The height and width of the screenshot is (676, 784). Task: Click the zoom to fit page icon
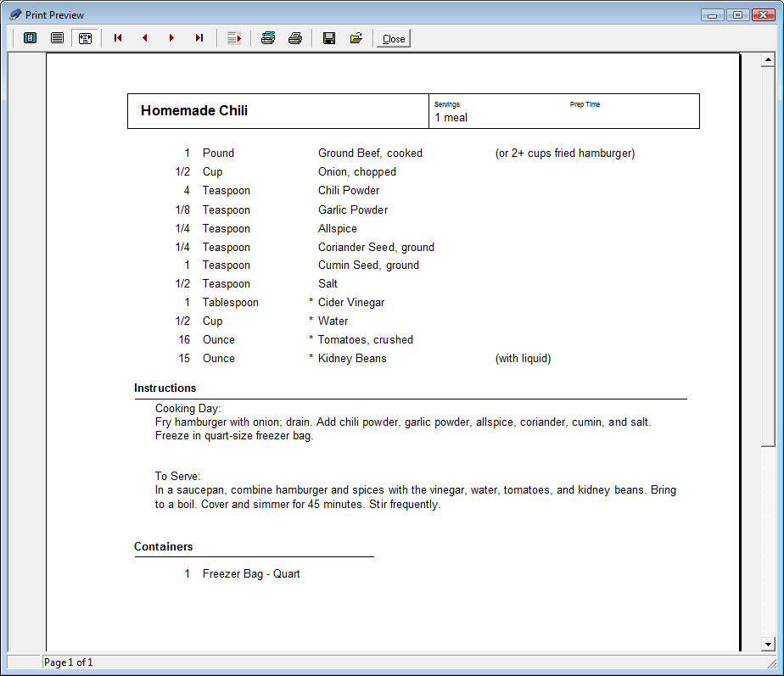(x=31, y=38)
